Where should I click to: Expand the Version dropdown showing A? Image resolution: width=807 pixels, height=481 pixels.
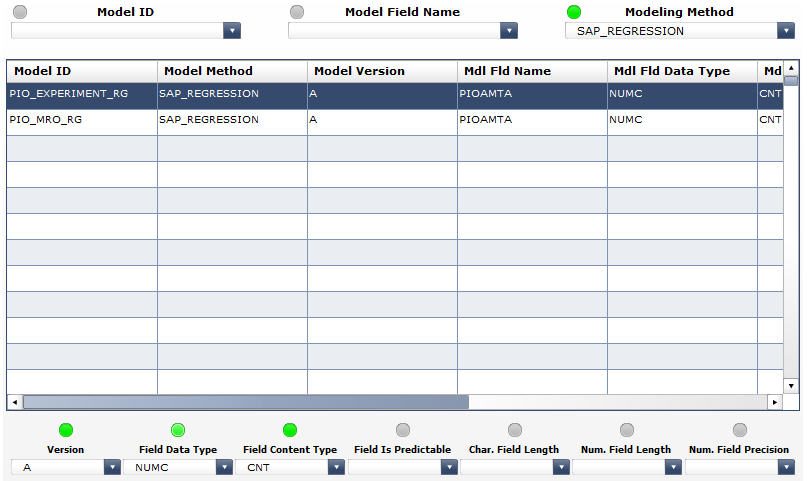point(112,467)
